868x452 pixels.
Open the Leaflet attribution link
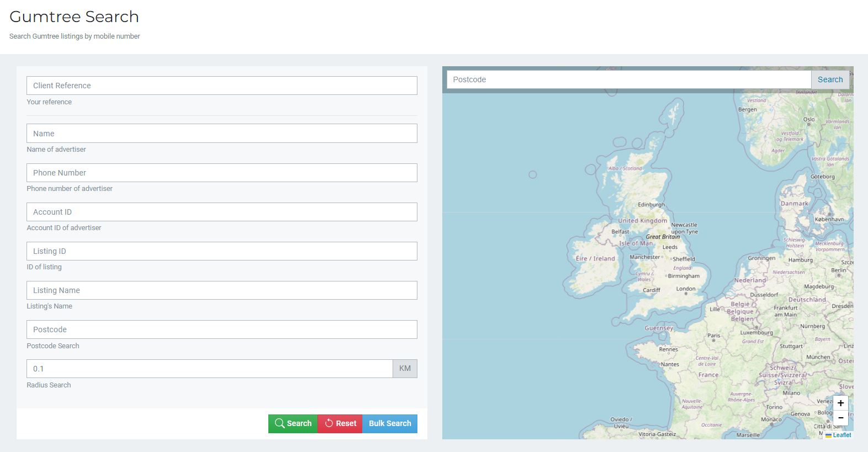pyautogui.click(x=841, y=435)
